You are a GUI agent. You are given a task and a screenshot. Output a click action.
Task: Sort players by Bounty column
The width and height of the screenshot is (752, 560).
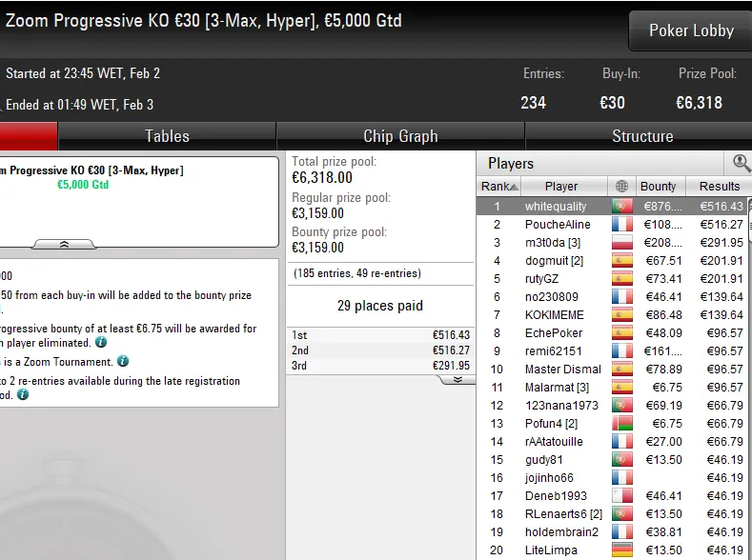tap(658, 187)
